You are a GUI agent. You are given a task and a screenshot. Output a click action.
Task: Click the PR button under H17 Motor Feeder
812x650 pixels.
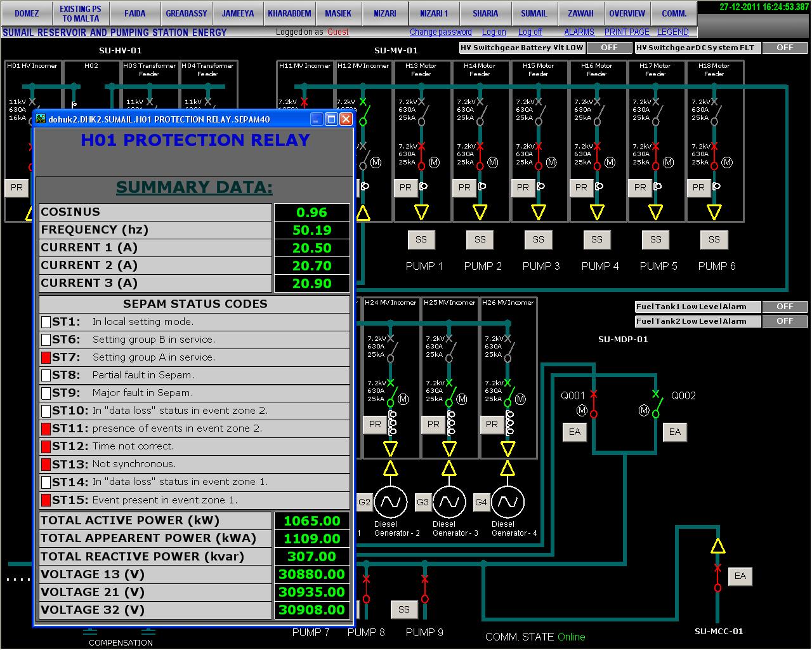[640, 187]
